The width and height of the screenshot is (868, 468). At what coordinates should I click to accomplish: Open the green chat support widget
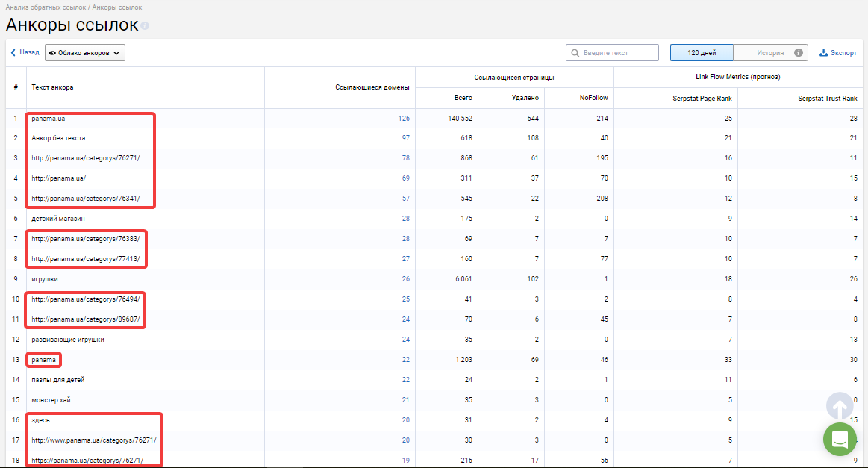click(x=840, y=440)
